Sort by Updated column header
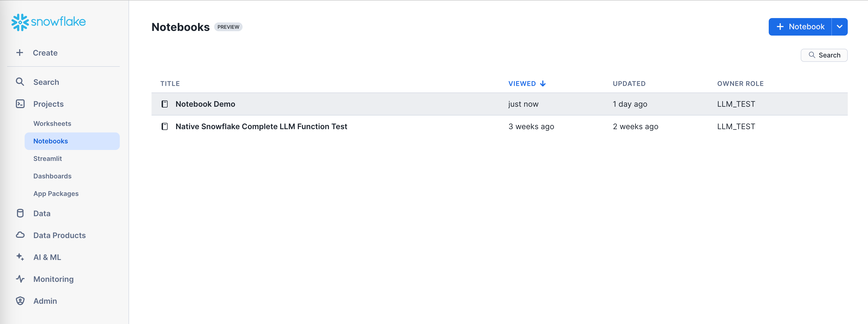Viewport: 868px width, 324px height. pyautogui.click(x=629, y=84)
